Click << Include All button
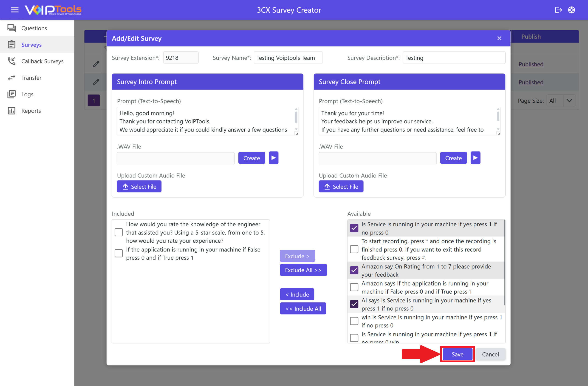The image size is (588, 386). (x=303, y=308)
